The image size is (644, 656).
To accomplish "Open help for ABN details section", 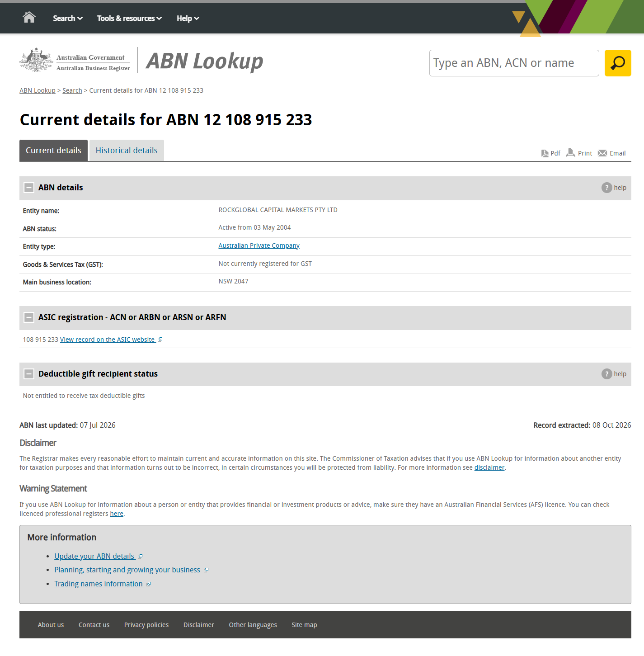I will [x=614, y=188].
